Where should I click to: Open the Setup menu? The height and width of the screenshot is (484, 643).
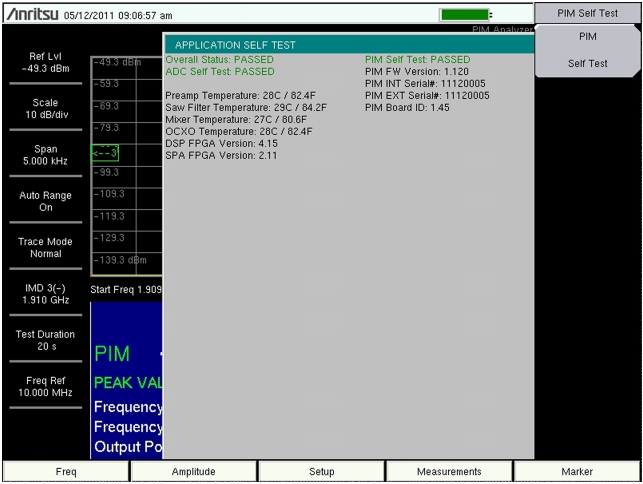tap(322, 471)
